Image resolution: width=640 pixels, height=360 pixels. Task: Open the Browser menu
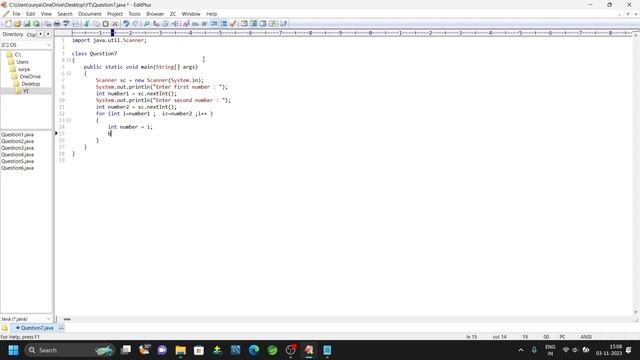[x=155, y=14]
